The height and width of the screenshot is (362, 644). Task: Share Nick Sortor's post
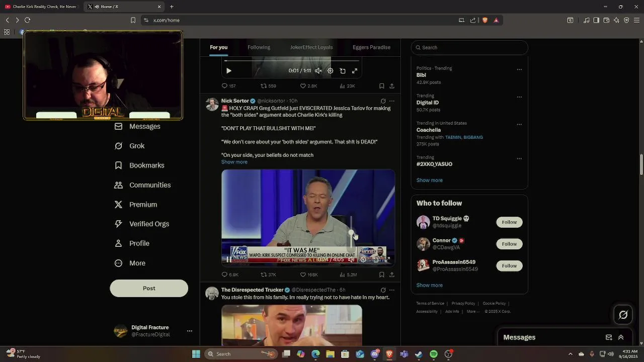[391, 275]
